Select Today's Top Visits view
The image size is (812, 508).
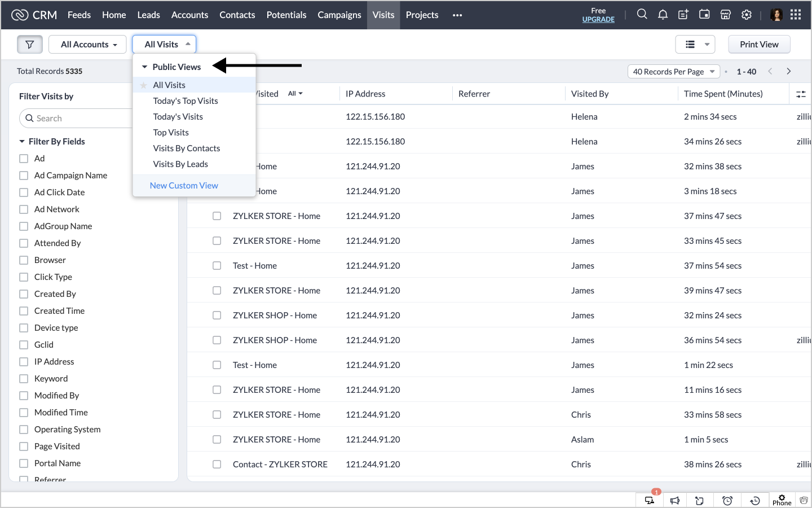186,101
